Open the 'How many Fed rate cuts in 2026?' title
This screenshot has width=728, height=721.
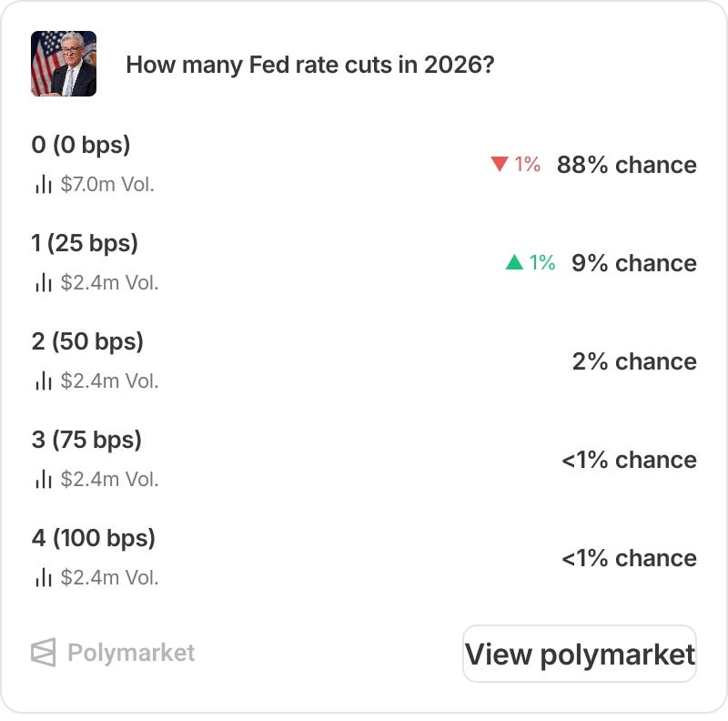(x=310, y=65)
